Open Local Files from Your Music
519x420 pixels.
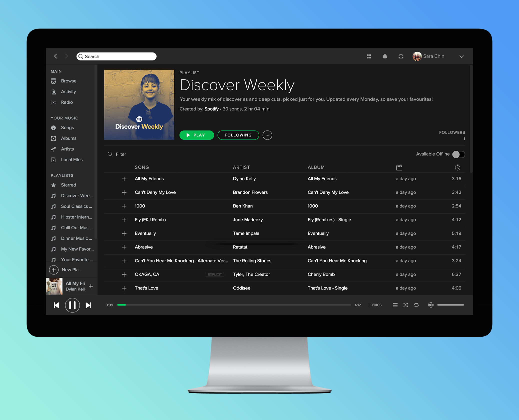click(72, 159)
